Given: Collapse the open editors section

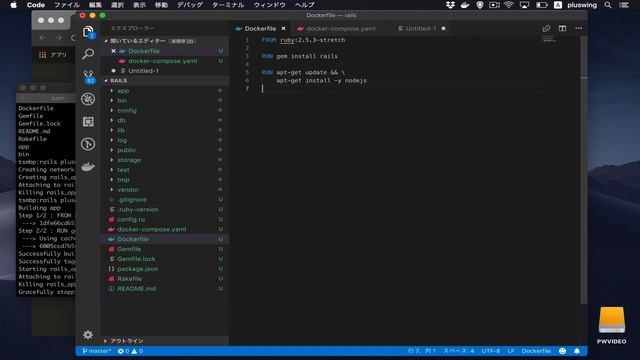Looking at the screenshot, I should pos(165,41).
